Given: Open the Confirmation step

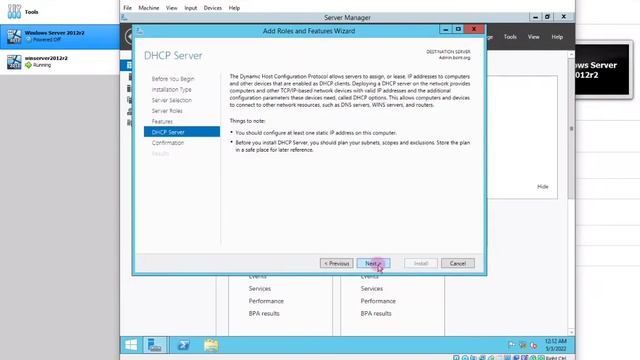Looking at the screenshot, I should 168,142.
